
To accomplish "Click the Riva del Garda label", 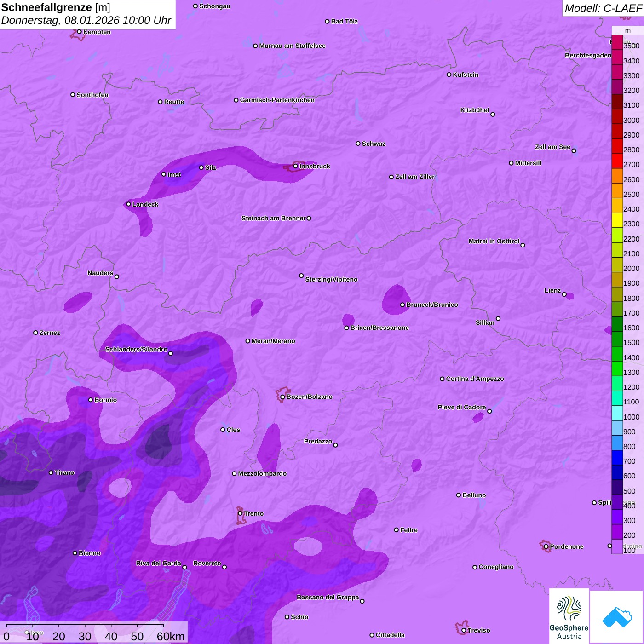I will click(159, 563).
